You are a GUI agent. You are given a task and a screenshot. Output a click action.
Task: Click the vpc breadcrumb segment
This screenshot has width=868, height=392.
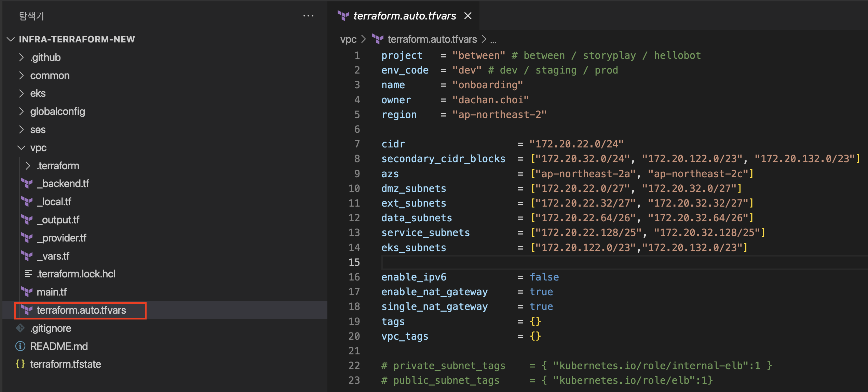click(348, 39)
